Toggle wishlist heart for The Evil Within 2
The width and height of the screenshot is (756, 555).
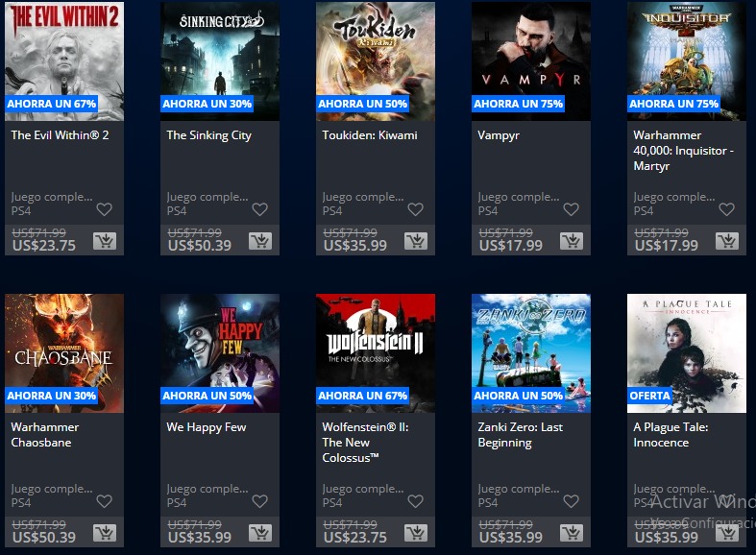coord(104,209)
